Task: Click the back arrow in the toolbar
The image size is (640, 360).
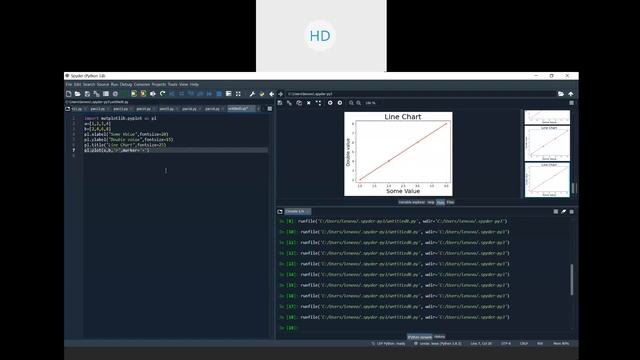Action: [271, 94]
